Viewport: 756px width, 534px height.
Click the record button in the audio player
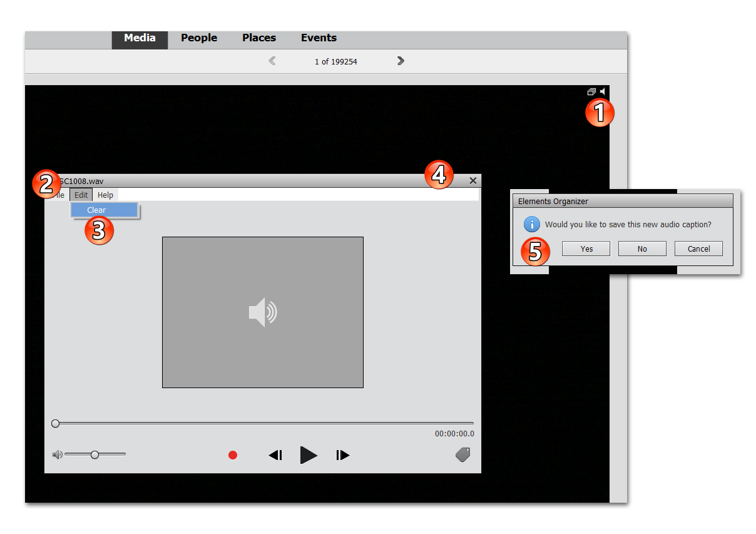(x=232, y=455)
